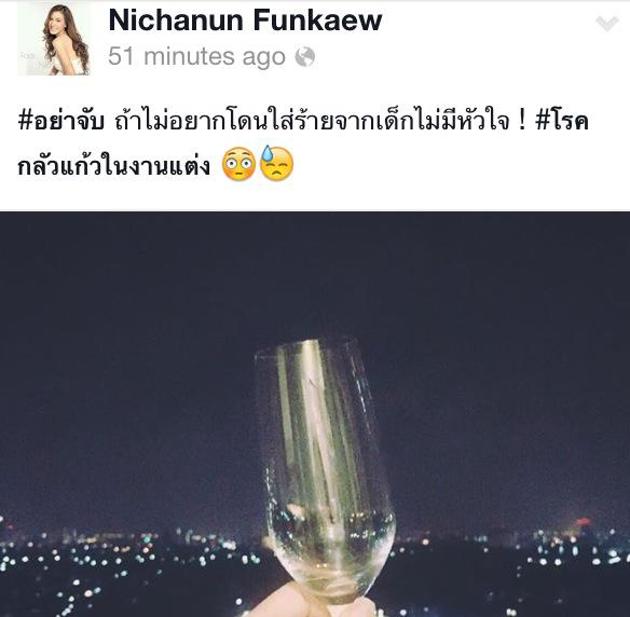Viewport: 630px width, 617px height.
Task: Click the red light on the horizon
Action: point(581,523)
